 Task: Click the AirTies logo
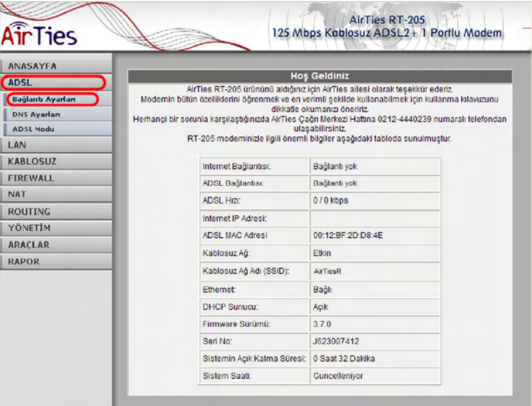[x=39, y=34]
